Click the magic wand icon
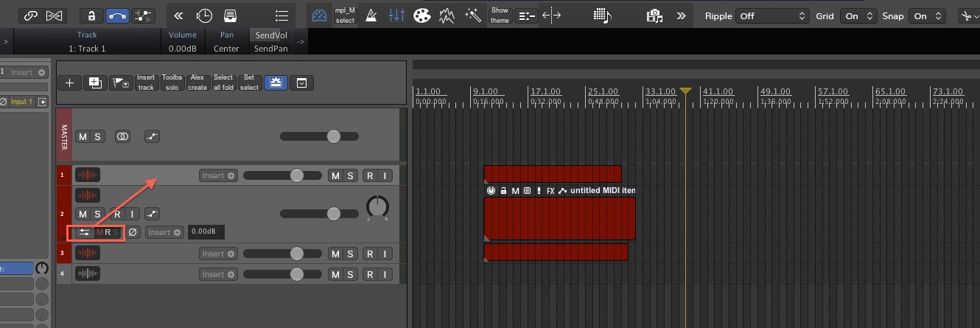Image resolution: width=980 pixels, height=328 pixels. 473,15
